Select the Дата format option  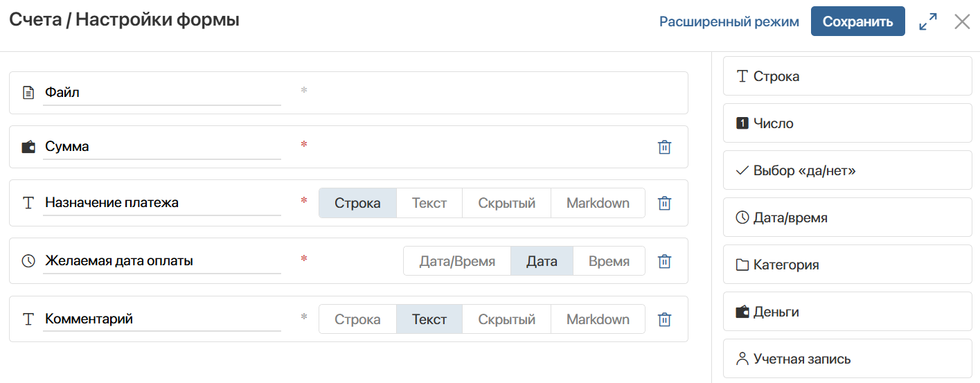542,261
